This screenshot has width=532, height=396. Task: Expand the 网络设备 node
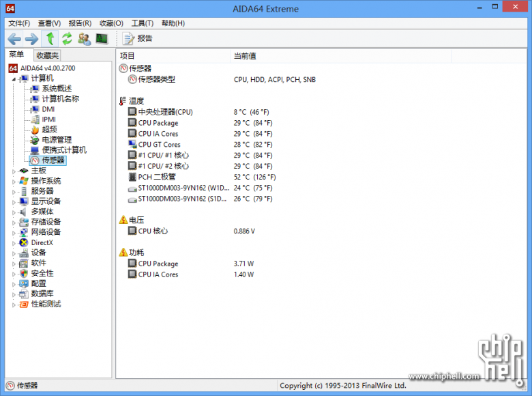point(14,233)
